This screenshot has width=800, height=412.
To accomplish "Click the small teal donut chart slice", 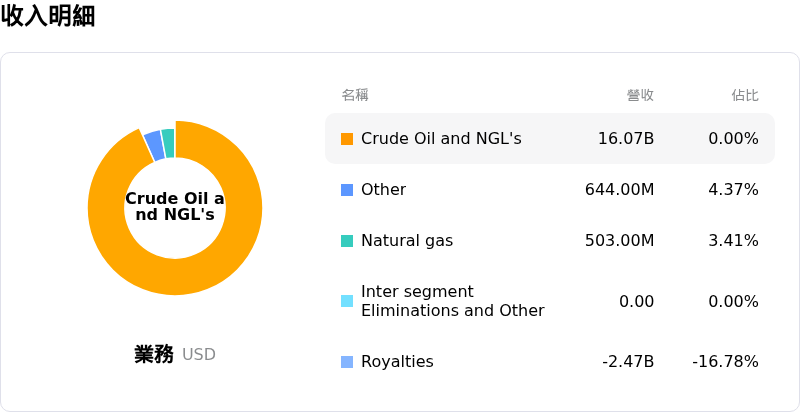I will click(x=168, y=143).
